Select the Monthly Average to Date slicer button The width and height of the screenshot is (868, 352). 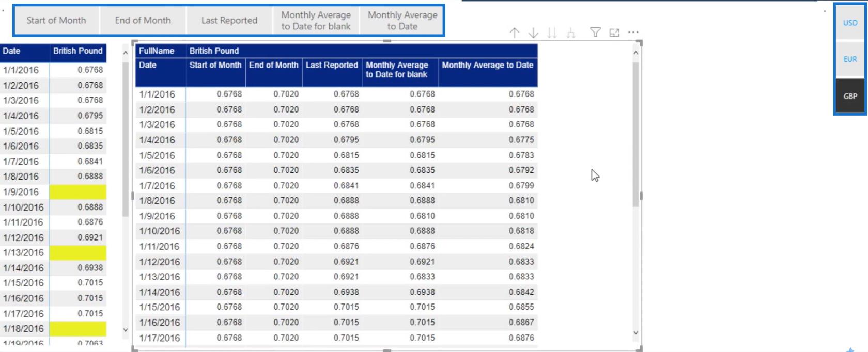[402, 20]
